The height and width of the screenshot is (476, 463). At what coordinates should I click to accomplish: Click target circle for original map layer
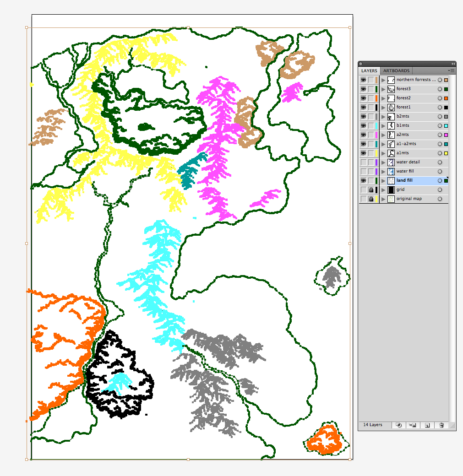tap(440, 199)
